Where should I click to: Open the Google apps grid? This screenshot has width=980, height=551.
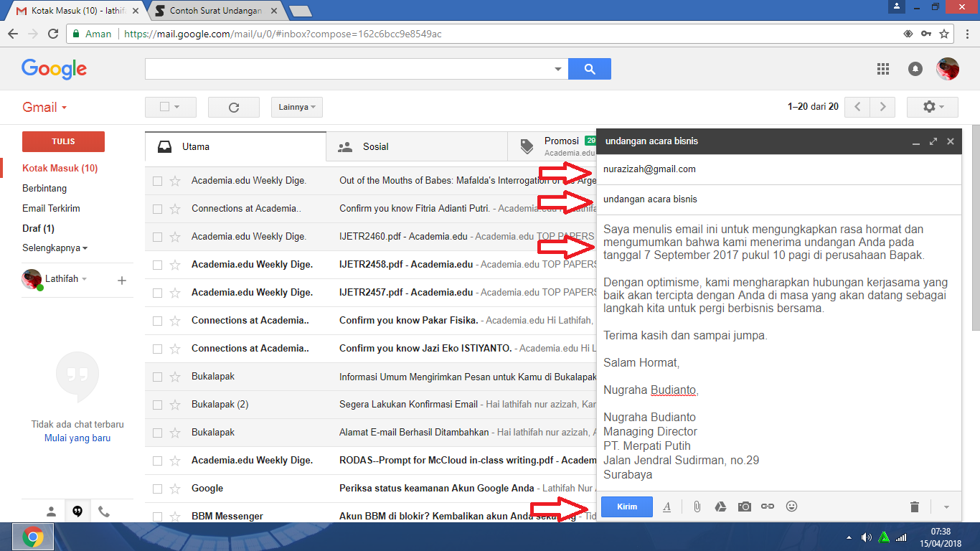pos(883,69)
